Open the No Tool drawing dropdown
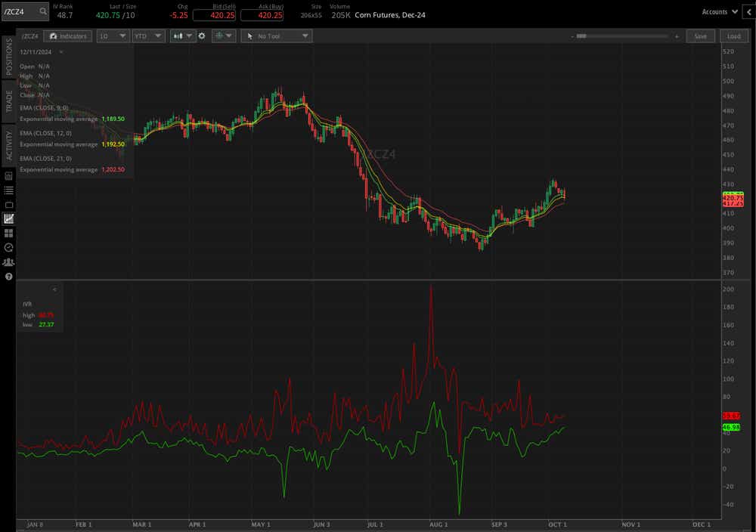 click(x=276, y=36)
